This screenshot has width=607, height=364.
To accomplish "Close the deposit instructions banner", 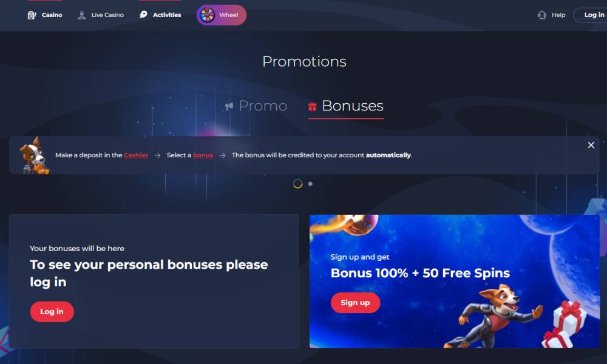I will click(591, 145).
